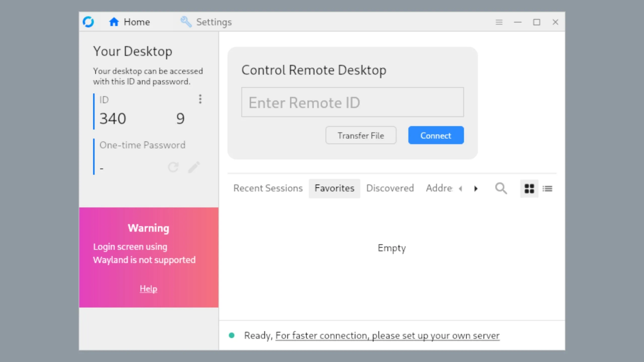Click the green Ready status dot
The image size is (644, 362).
tap(231, 336)
